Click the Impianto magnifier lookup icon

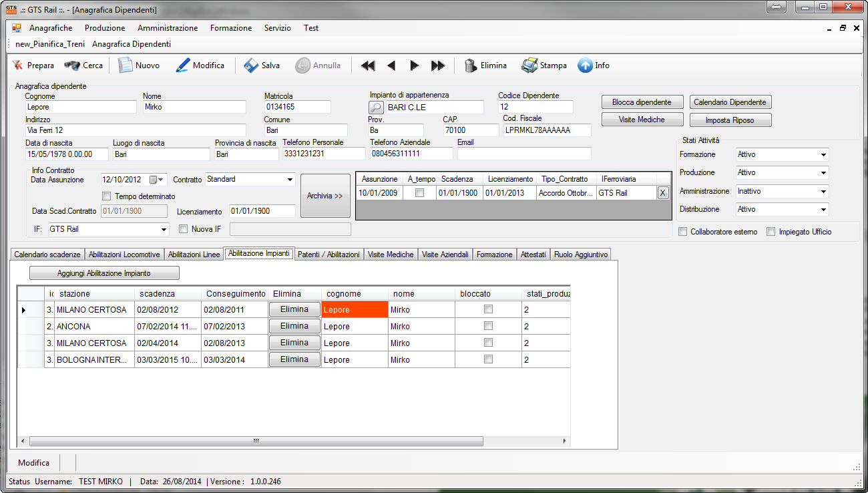coord(377,108)
